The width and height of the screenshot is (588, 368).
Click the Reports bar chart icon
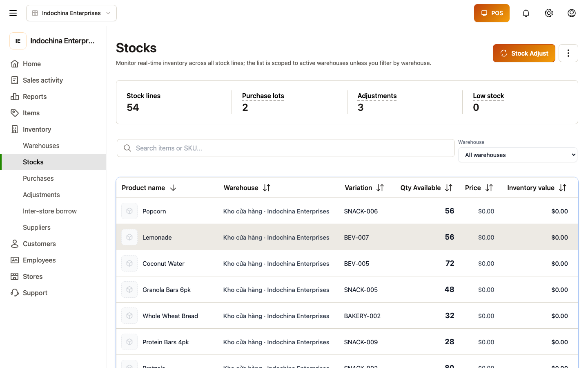(x=15, y=96)
